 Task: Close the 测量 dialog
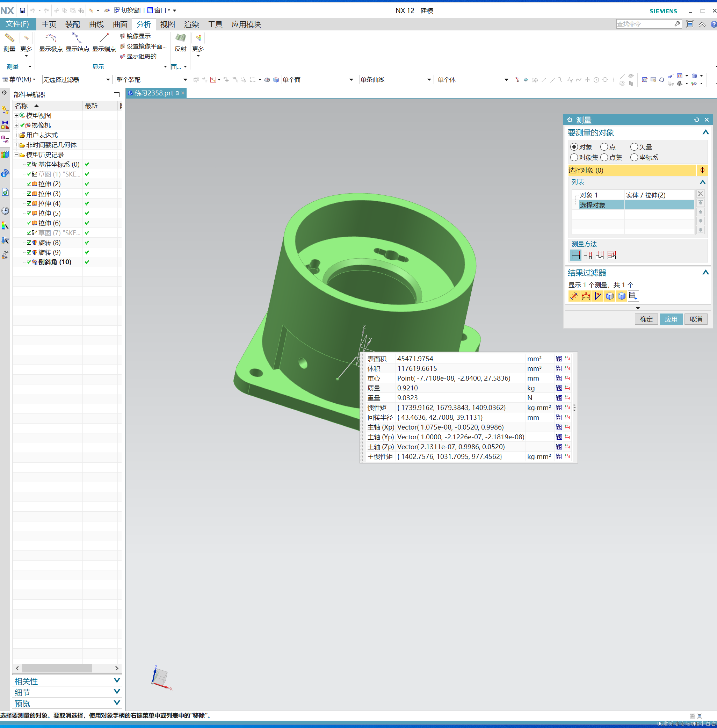click(x=707, y=120)
